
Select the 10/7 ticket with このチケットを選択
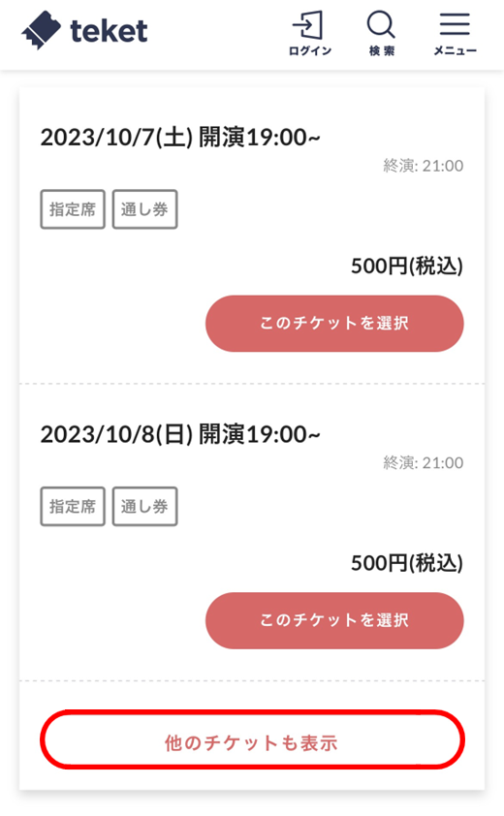point(334,323)
